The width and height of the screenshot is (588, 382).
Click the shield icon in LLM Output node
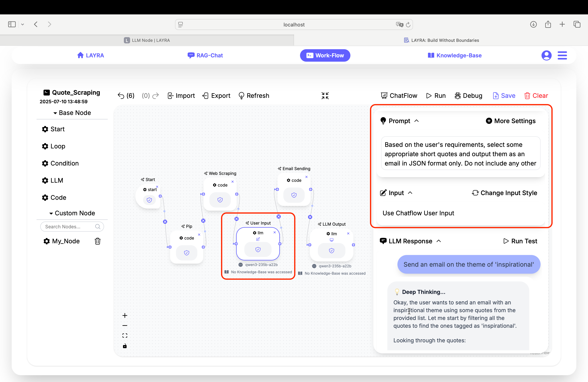coord(332,251)
